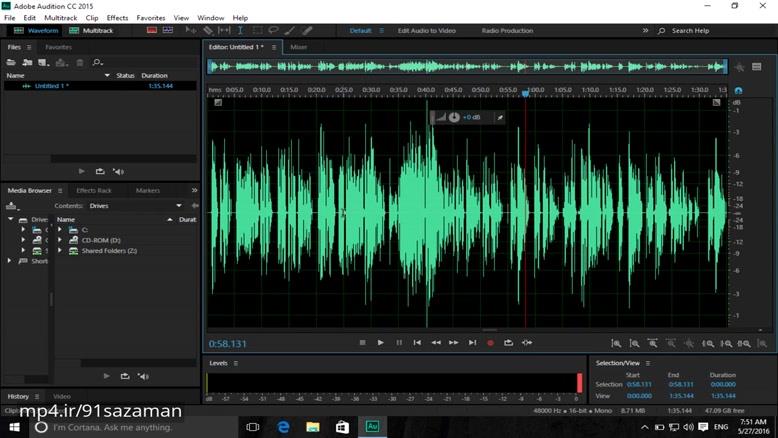Expand the CD-ROM (D:) drive
778x438 pixels.
point(60,240)
